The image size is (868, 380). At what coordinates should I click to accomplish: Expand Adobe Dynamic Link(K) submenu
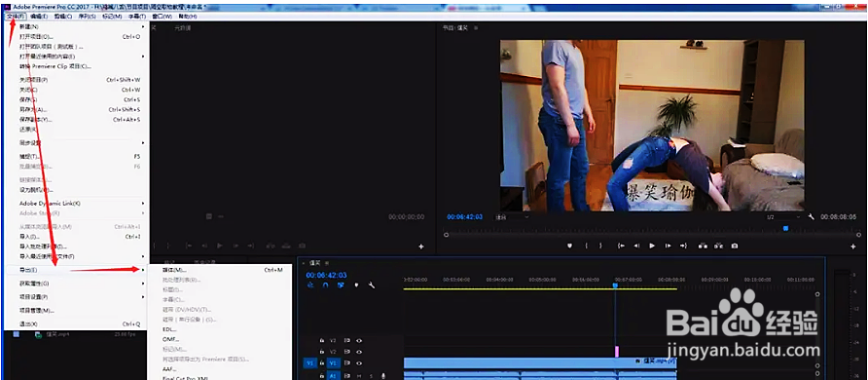pyautogui.click(x=76, y=204)
